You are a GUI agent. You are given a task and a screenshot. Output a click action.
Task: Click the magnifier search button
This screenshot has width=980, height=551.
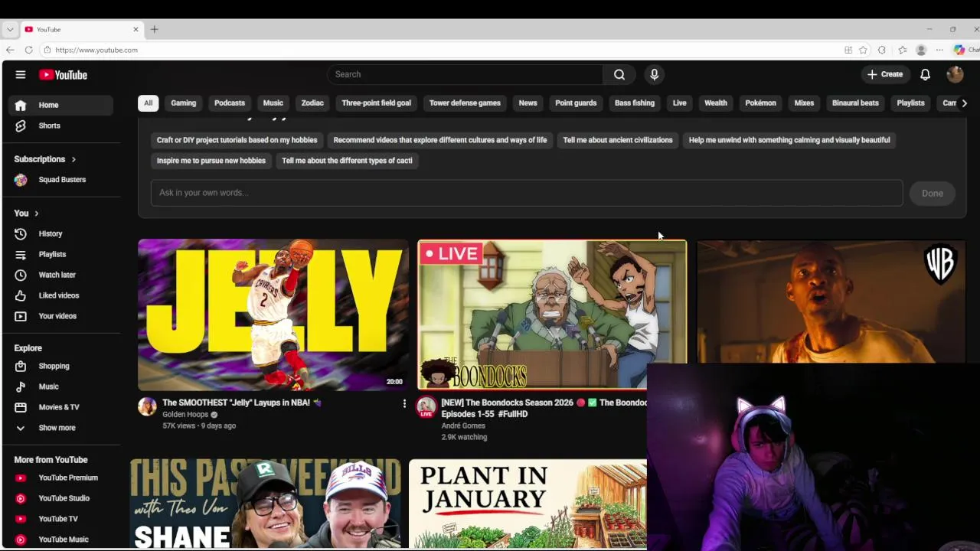(x=619, y=74)
